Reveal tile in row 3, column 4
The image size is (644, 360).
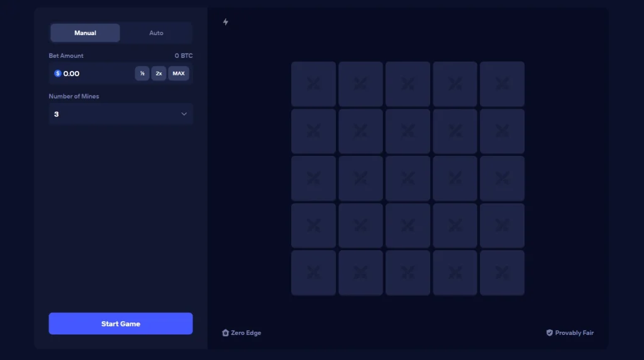pyautogui.click(x=455, y=178)
